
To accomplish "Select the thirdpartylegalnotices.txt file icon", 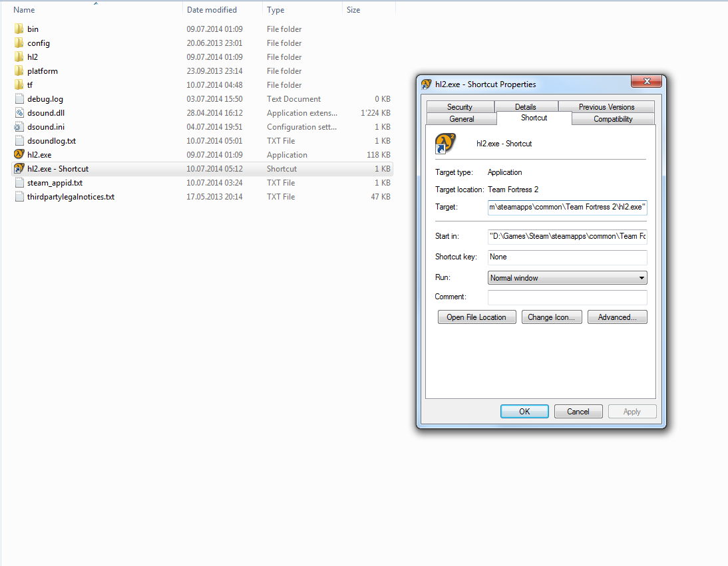I will point(19,196).
